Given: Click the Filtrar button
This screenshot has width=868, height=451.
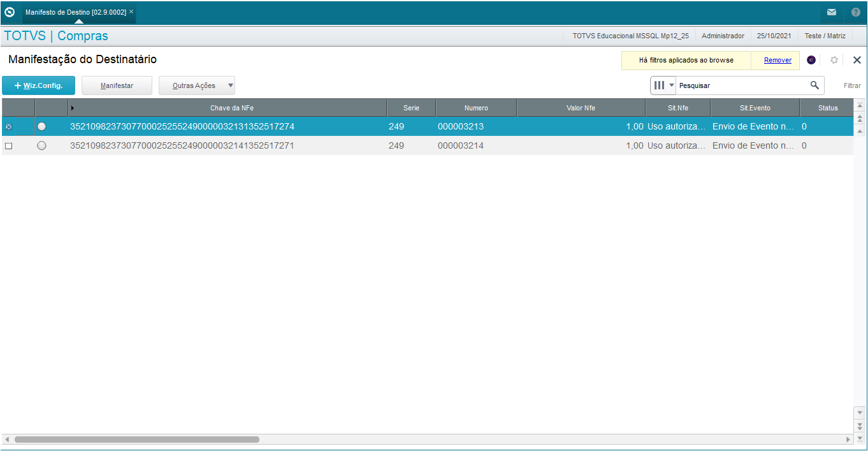Looking at the screenshot, I should pyautogui.click(x=852, y=85).
